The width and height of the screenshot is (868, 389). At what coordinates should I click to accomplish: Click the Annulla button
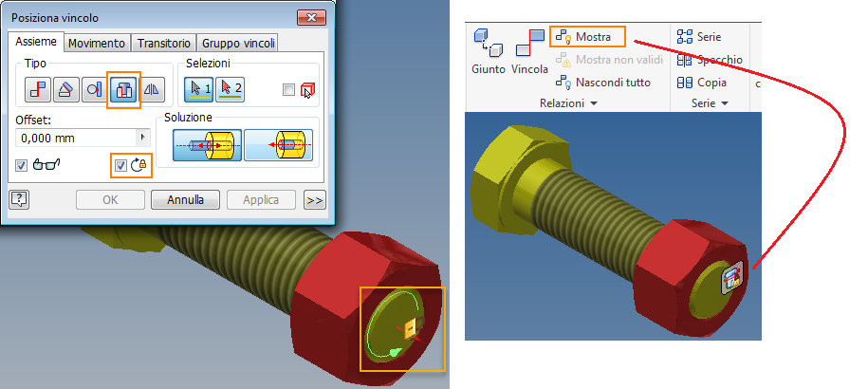pos(185,200)
